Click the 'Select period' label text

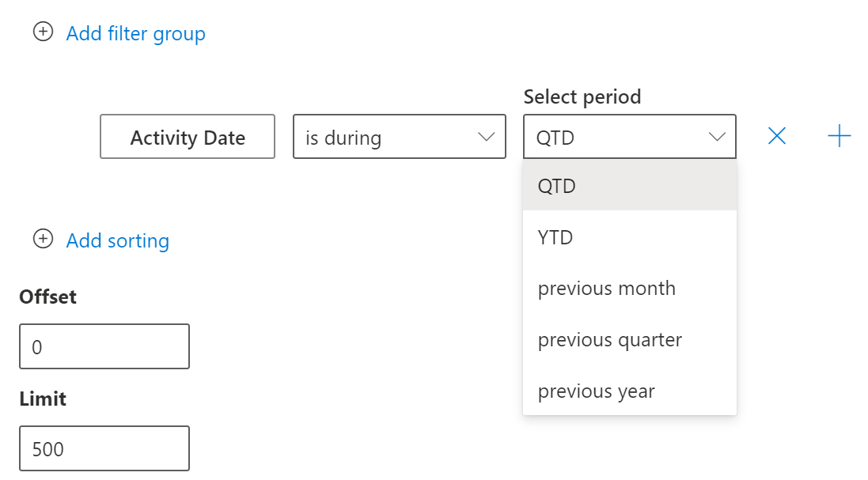[582, 96]
